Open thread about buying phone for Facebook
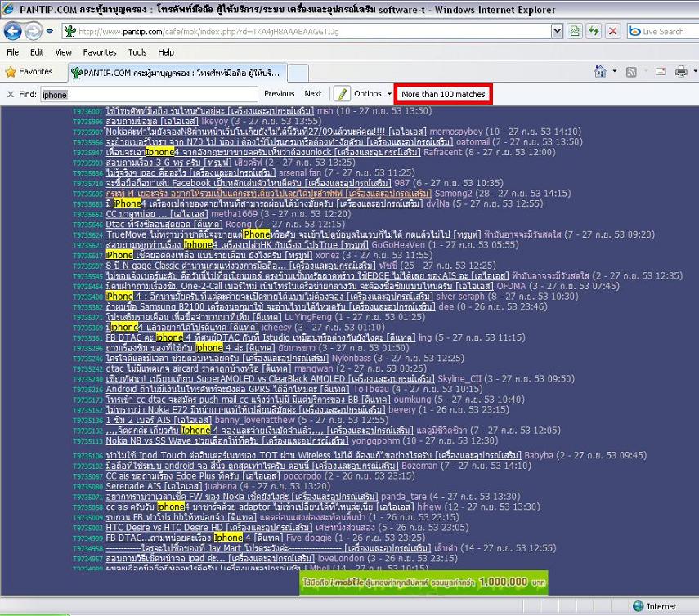Viewport: 699px width, 616px height. 249,183
